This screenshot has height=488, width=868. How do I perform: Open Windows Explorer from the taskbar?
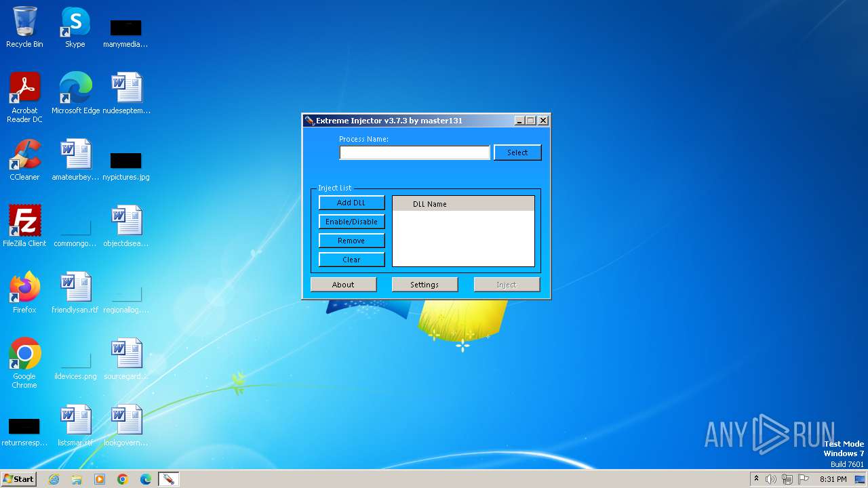pyautogui.click(x=77, y=479)
